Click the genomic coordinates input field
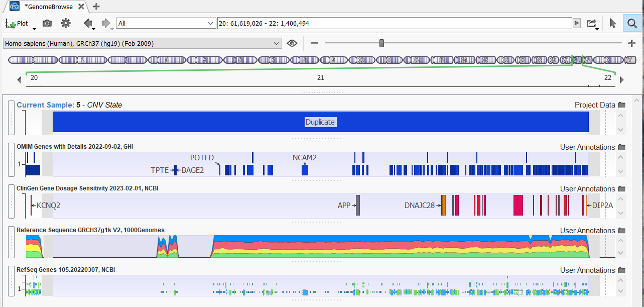Screen dimensions: 644x307 click(x=351, y=23)
